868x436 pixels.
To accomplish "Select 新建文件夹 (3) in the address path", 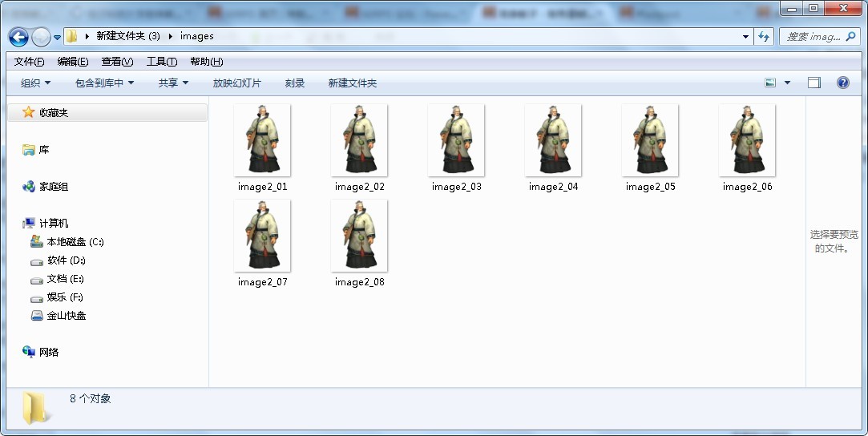I will 128,36.
